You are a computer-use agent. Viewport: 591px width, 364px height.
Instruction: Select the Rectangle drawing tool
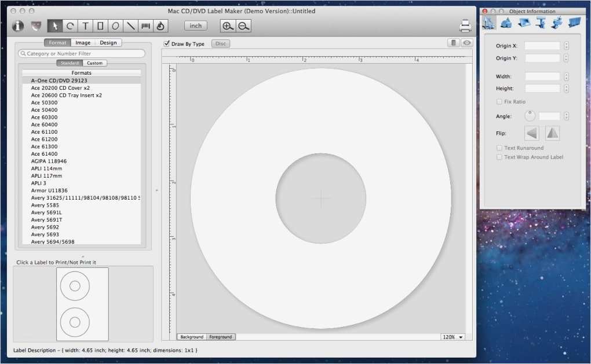tap(100, 25)
